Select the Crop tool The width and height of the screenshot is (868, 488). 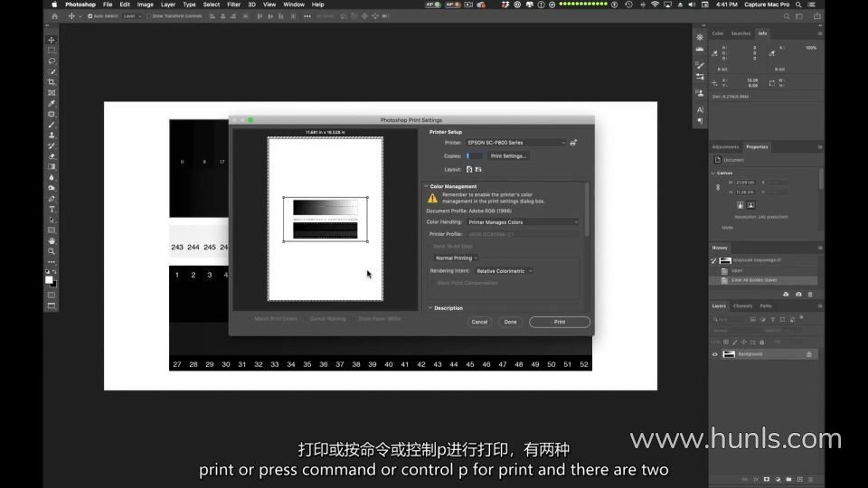point(52,82)
